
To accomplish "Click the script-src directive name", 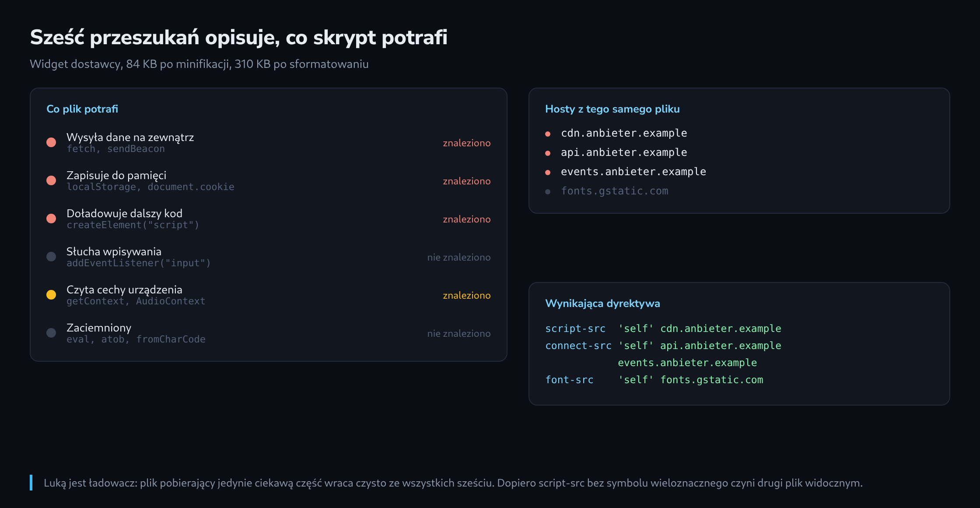I will click(575, 328).
